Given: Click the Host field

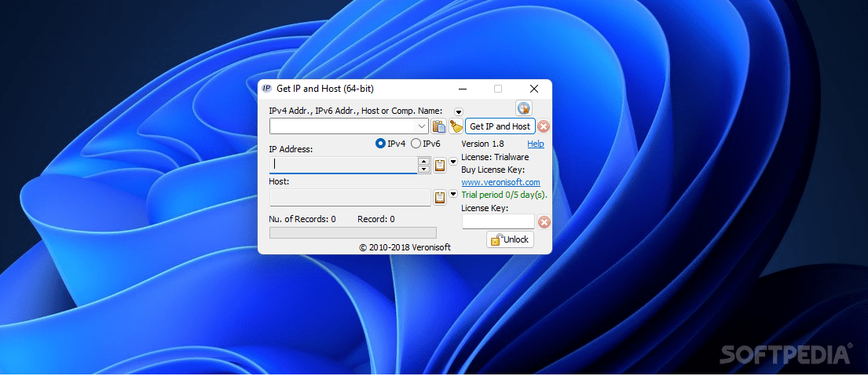Looking at the screenshot, I should click(350, 197).
